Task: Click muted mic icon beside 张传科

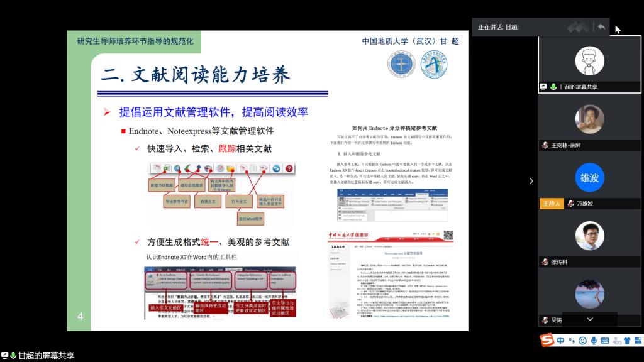Action: coord(545,262)
